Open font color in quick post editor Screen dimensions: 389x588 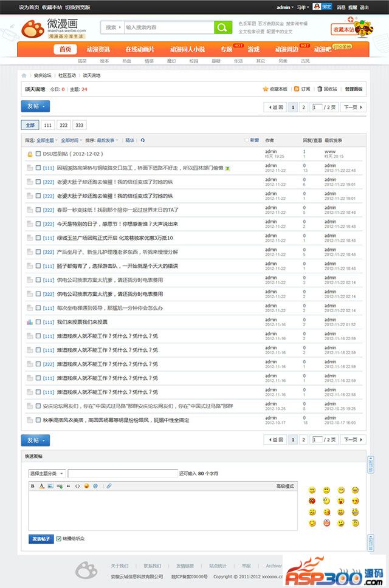tap(42, 486)
